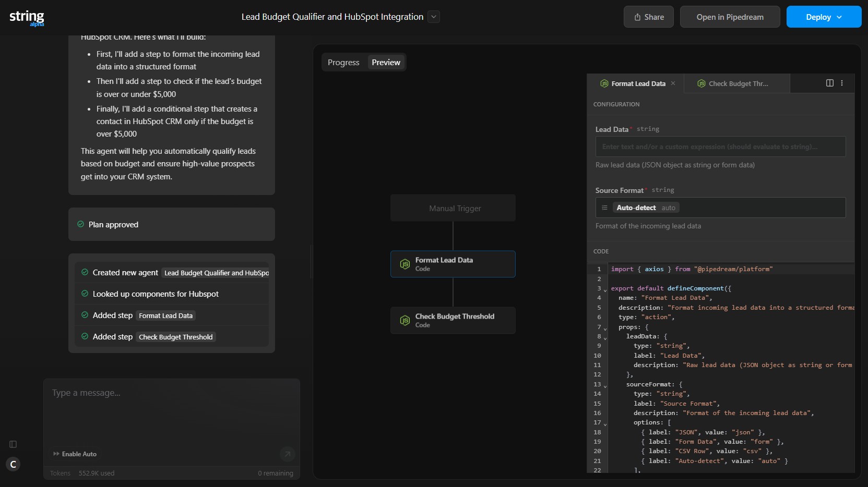
Task: Select the Check Budget Threshold workflow node
Action: point(453,320)
